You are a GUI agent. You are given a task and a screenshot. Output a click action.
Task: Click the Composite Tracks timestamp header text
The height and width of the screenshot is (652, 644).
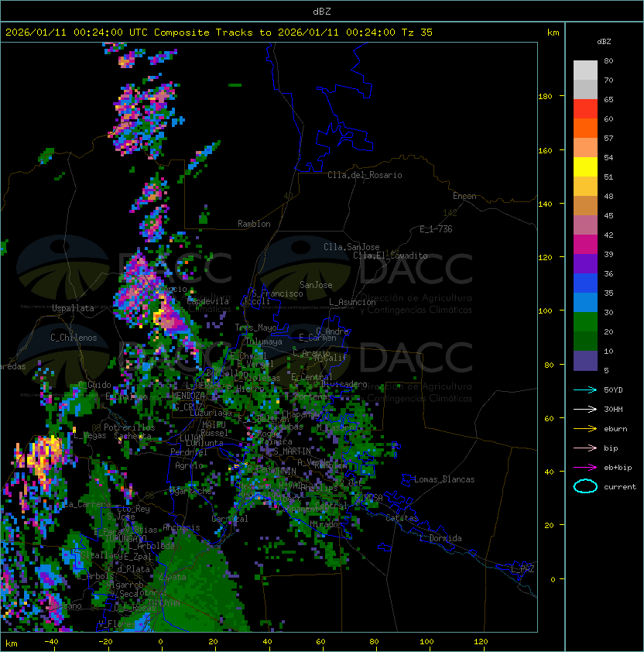point(219,33)
